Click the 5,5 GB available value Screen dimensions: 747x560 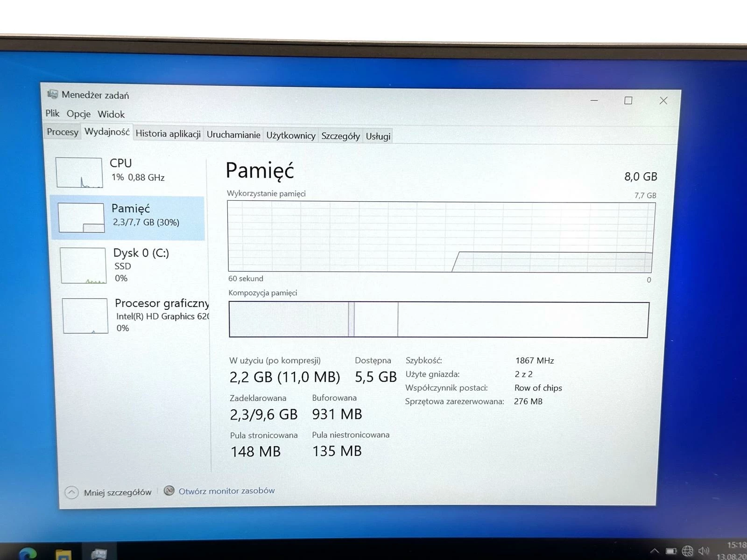click(376, 377)
